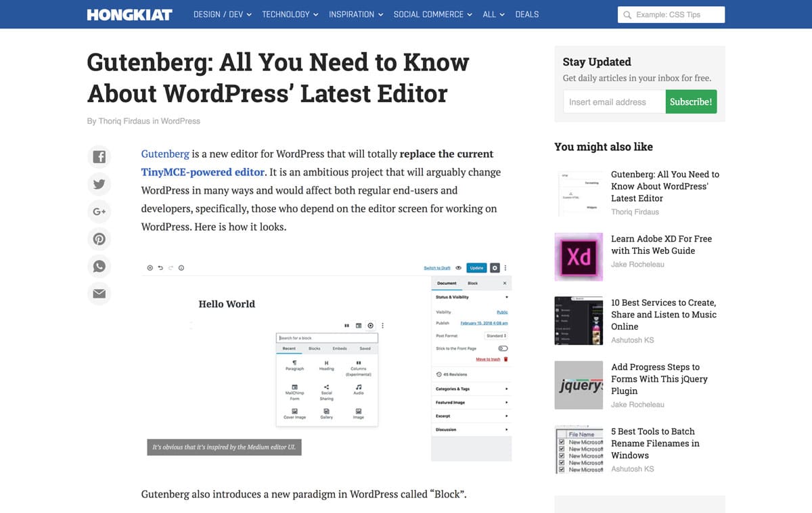Click the Google Plus share icon
Screen dimensions: 812x513
(99, 212)
